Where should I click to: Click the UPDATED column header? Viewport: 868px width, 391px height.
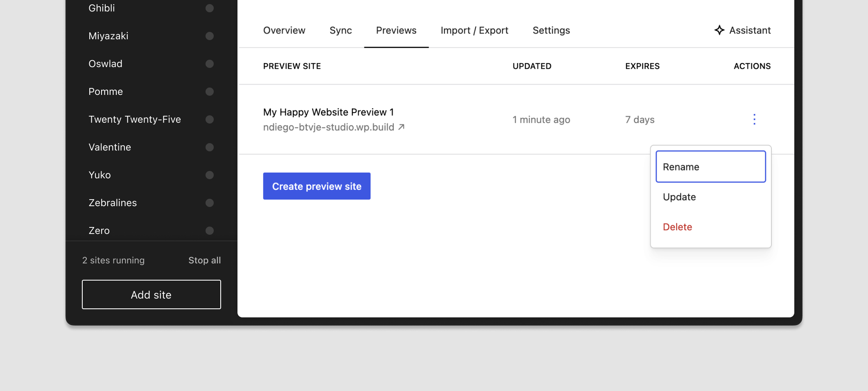point(532,66)
